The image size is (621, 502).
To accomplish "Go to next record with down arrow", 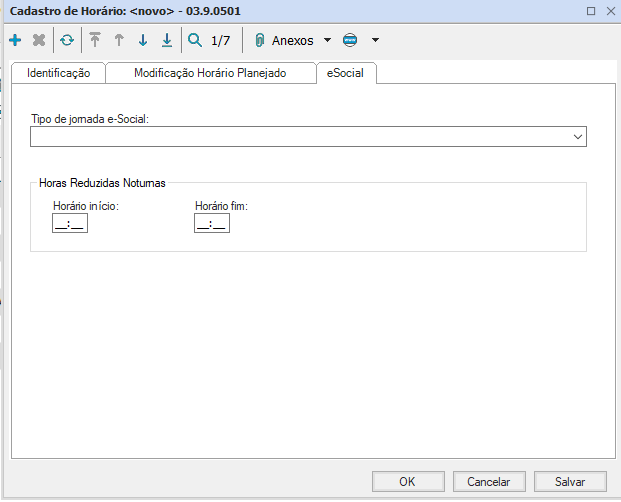I will [143, 41].
